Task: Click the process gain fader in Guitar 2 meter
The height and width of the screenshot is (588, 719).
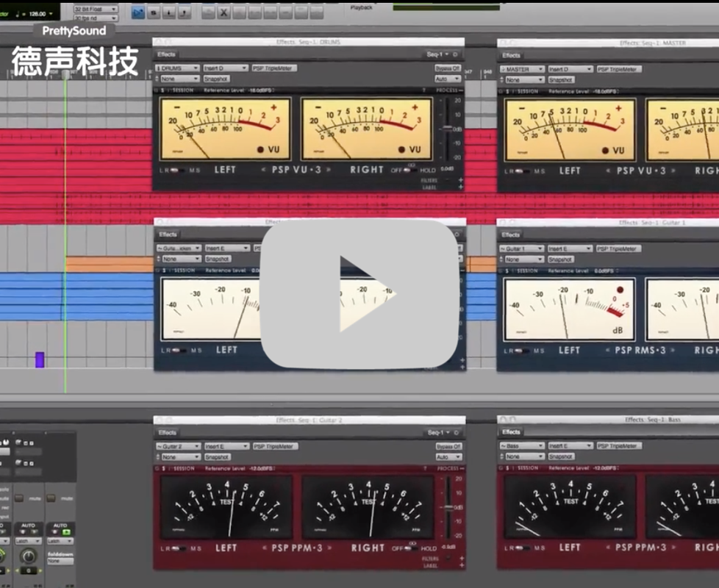Action: (448, 507)
